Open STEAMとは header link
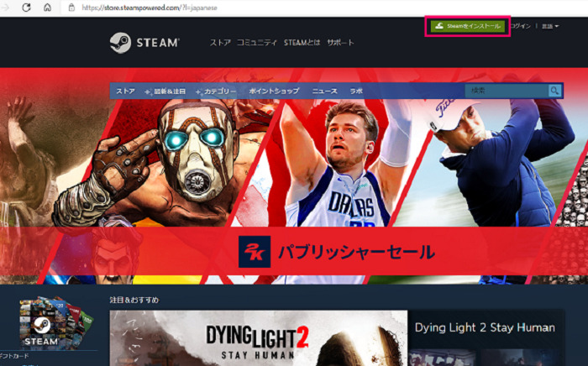Screen dimensions: 588x366 tap(302, 43)
